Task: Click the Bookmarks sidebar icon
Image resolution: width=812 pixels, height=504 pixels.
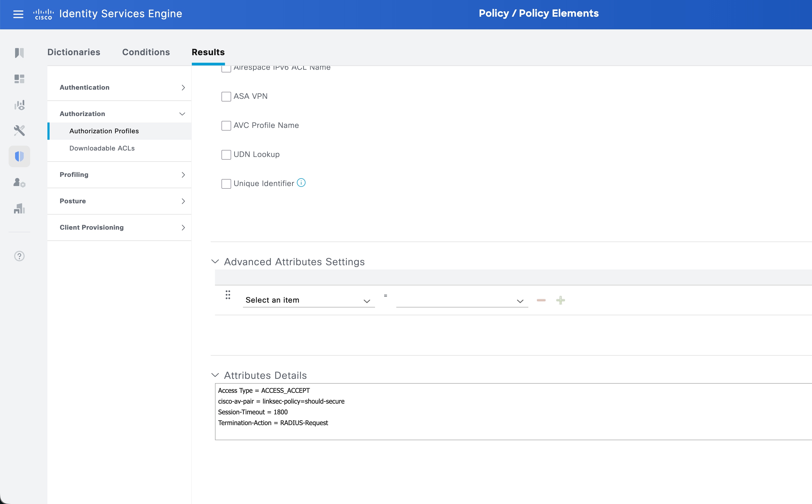Action: (19, 53)
